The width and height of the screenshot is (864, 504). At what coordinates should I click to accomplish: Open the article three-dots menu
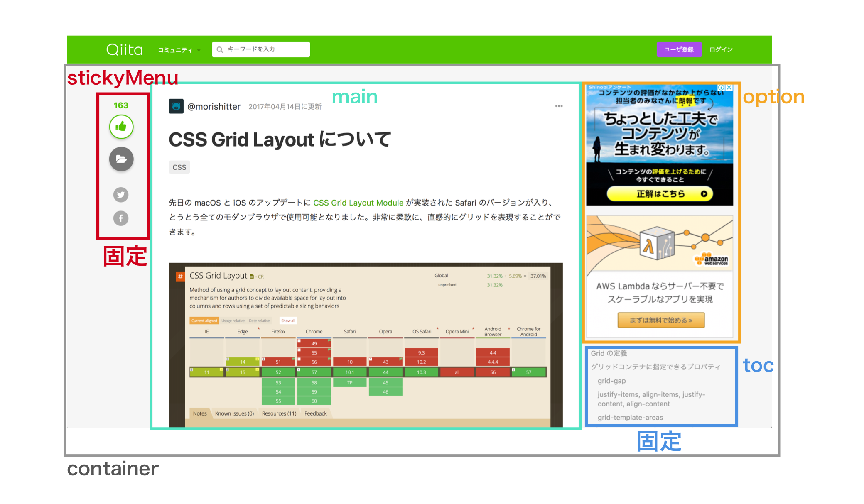click(x=559, y=106)
